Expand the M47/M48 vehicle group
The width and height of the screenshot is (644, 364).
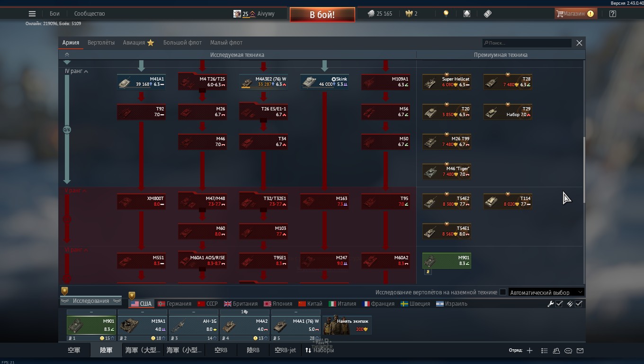point(202,201)
